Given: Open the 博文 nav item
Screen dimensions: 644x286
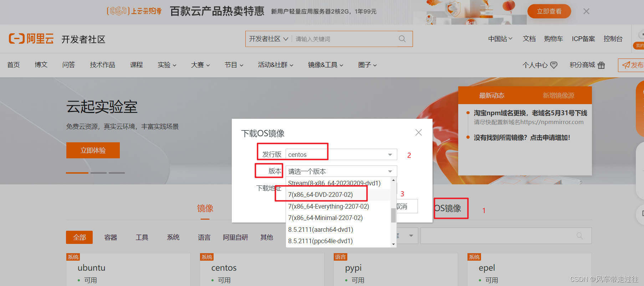Looking at the screenshot, I should [x=41, y=65].
